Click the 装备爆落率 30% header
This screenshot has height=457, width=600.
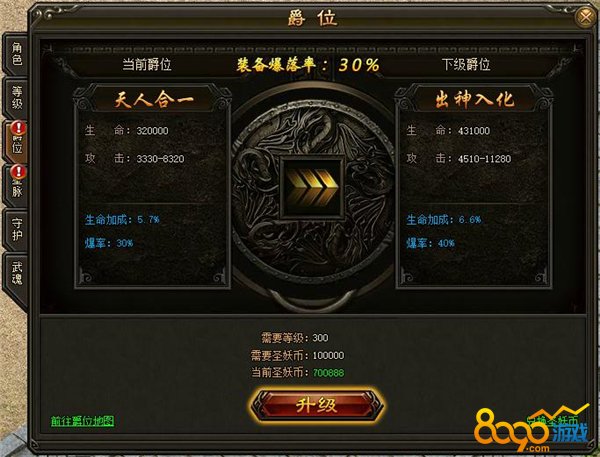point(308,65)
